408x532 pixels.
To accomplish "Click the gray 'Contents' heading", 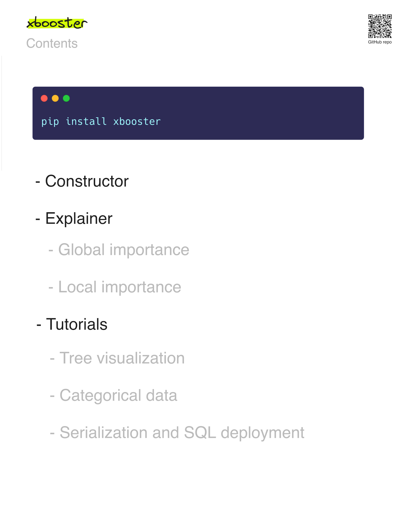I will (52, 44).
